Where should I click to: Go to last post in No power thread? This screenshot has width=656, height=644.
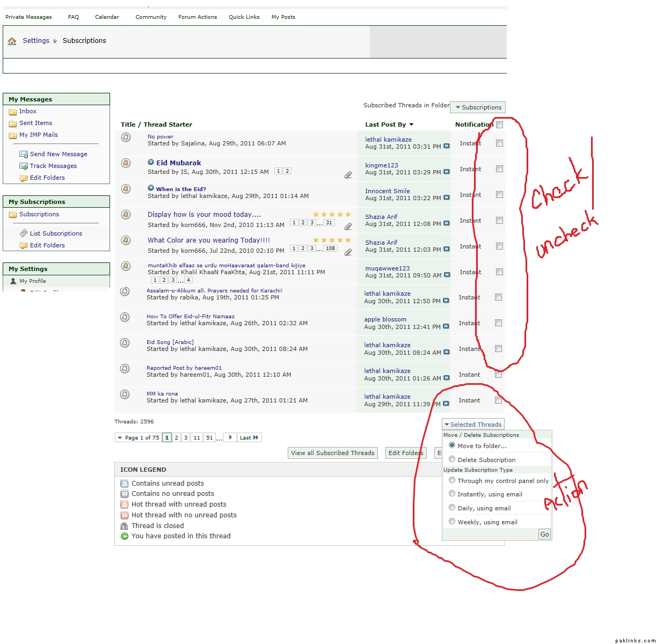447,147
